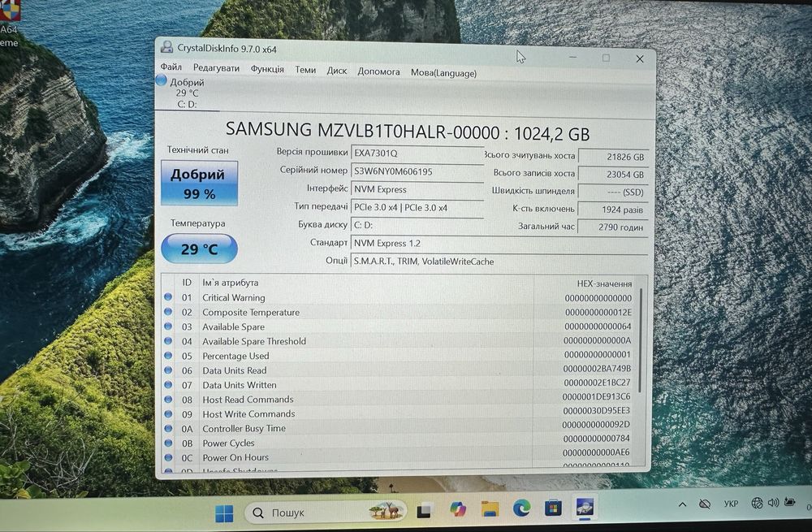The height and width of the screenshot is (532, 812).
Task: Click the HEX value 00000002BA749B
Action: coord(597,368)
